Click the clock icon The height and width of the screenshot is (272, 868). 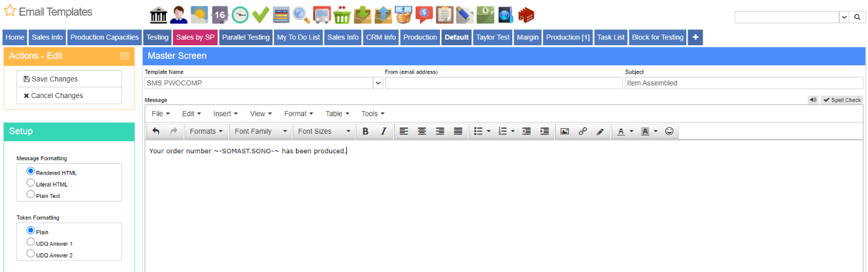(239, 14)
